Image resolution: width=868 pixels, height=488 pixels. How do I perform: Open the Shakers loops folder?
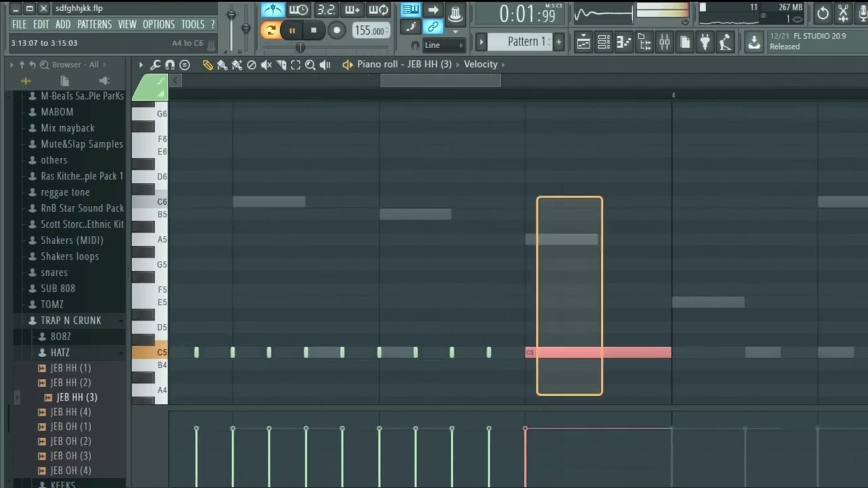69,256
